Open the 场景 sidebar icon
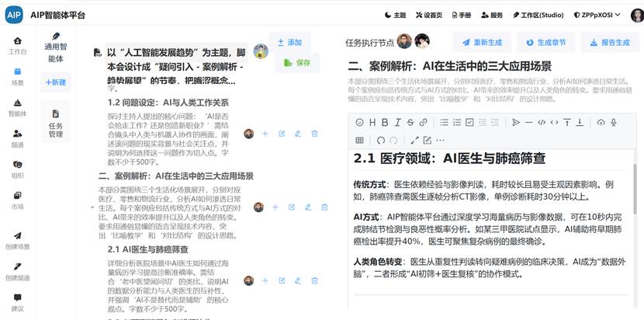 click(17, 76)
